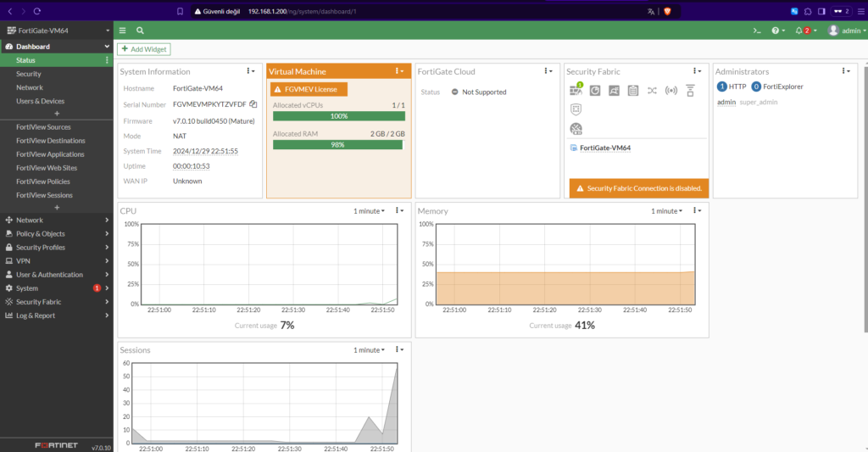Viewport: 868px width, 452px height.
Task: Click the browser translate icon
Action: pyautogui.click(x=651, y=11)
